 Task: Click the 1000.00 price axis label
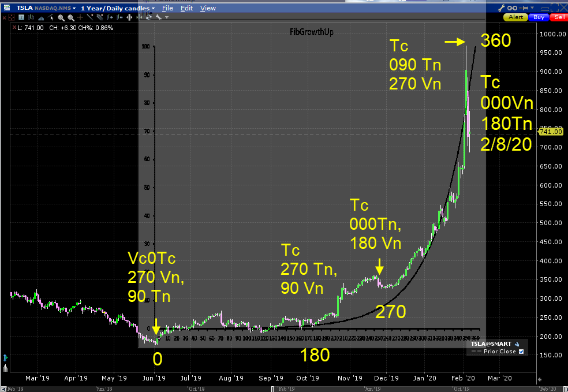point(552,34)
